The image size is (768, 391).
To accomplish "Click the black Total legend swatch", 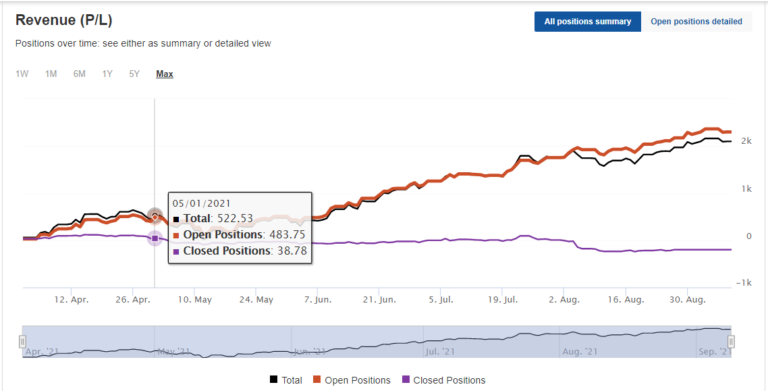I will (273, 380).
